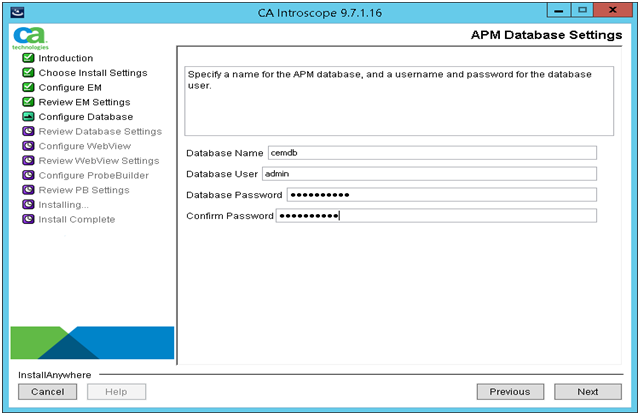Click the Configure EM checkmark icon
Screen dimensions: 640x415
(x=28, y=87)
